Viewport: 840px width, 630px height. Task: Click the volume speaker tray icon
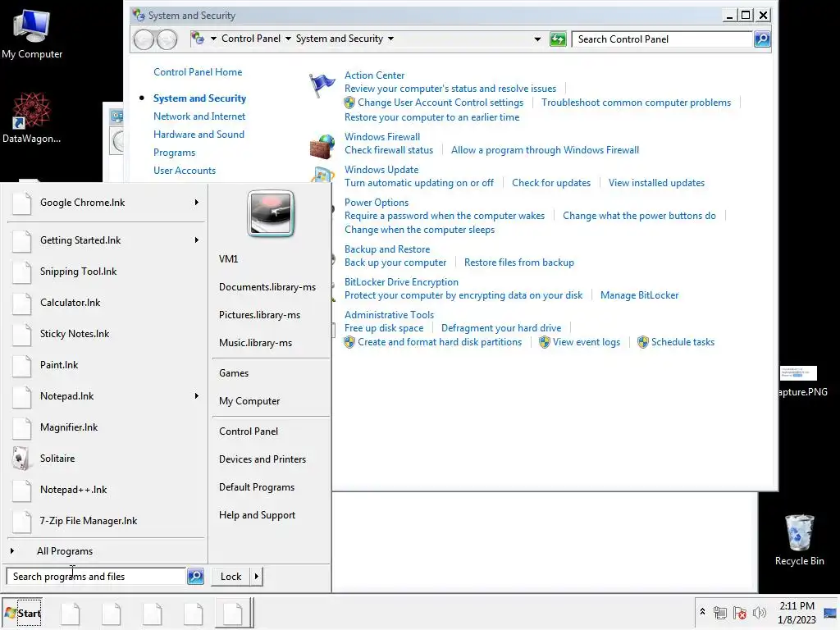click(x=759, y=612)
